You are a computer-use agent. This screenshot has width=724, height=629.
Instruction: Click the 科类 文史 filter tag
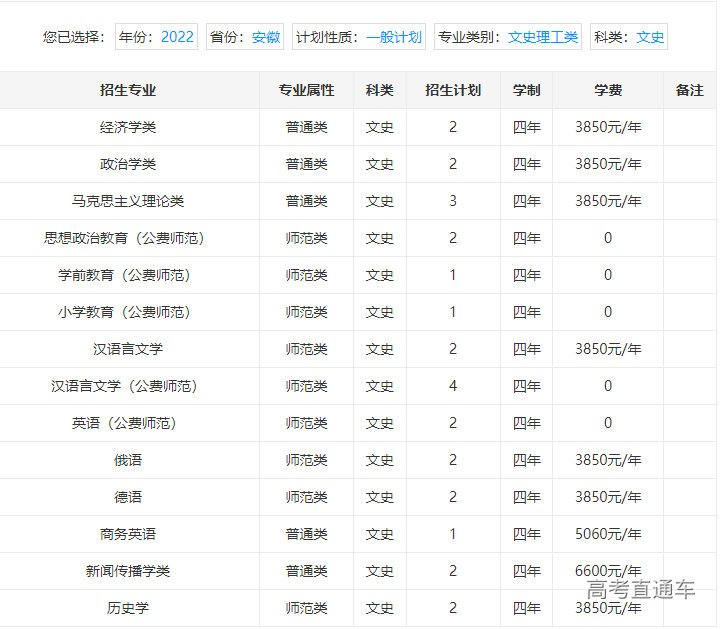tap(629, 37)
